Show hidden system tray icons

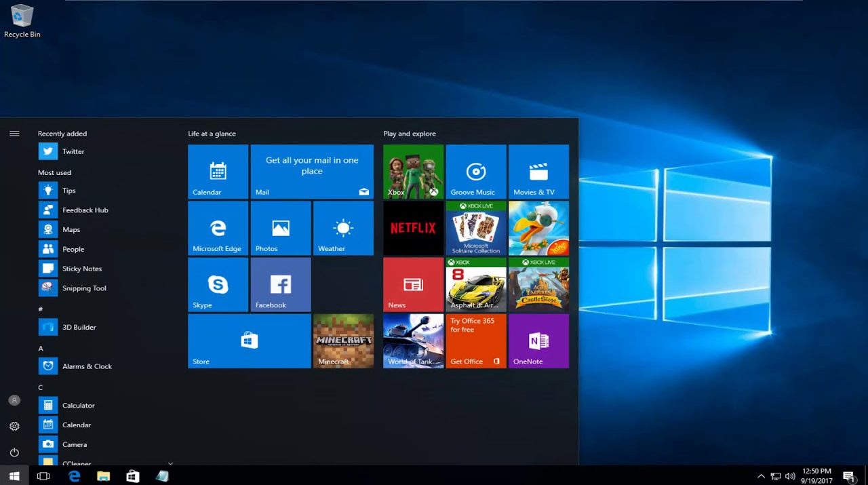(761, 476)
